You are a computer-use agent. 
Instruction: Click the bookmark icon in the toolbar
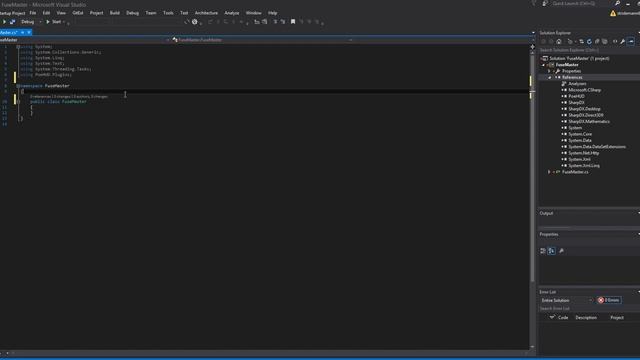[x=293, y=22]
